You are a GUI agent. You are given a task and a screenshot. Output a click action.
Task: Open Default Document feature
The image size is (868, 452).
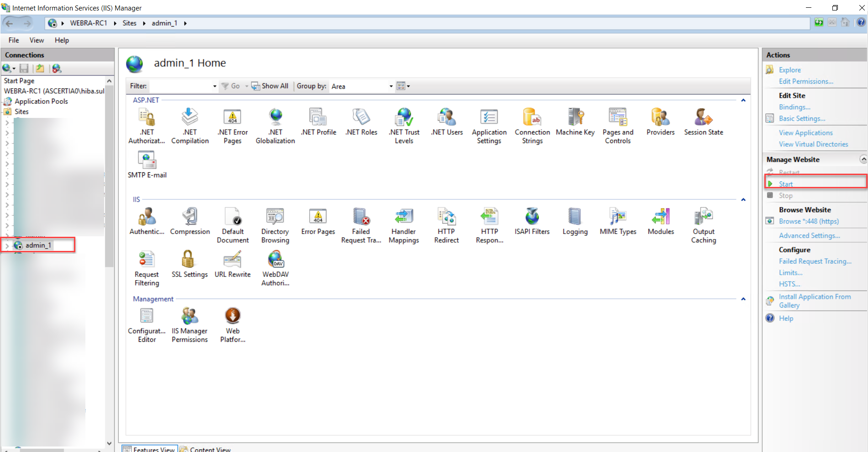tap(232, 226)
